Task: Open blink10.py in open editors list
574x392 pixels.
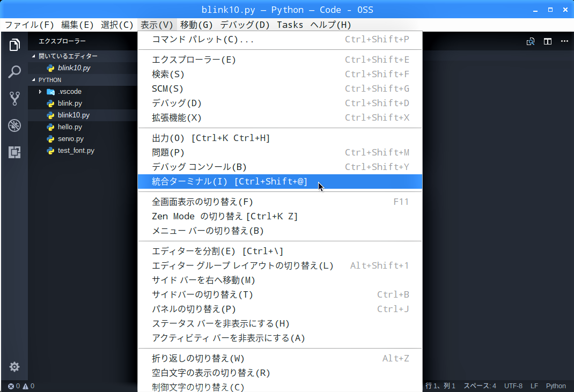Action: (x=83, y=68)
